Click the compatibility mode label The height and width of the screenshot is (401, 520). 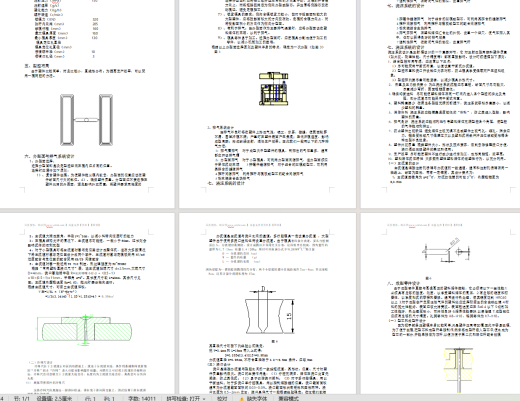point(289,398)
